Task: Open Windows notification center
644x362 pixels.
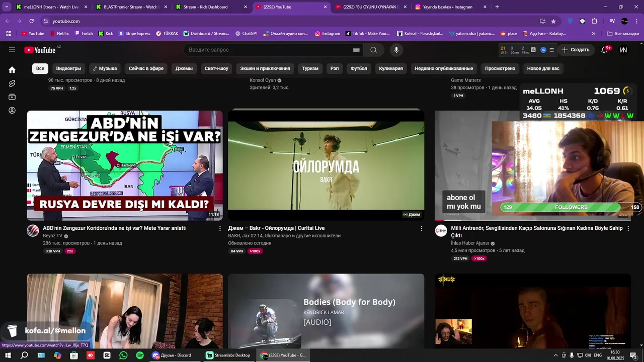Action: 633,355
